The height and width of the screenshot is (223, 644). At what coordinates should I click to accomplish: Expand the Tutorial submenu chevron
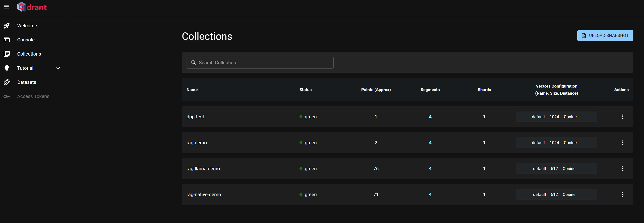58,68
